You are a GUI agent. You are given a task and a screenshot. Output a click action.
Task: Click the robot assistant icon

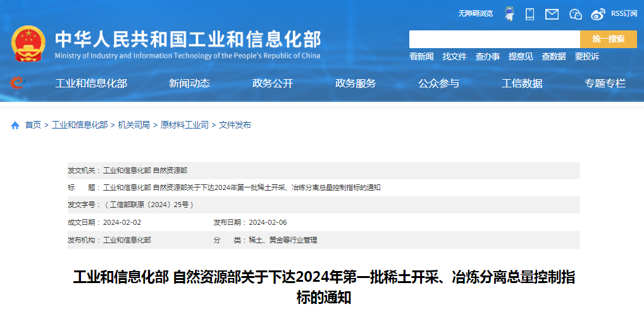click(x=509, y=13)
